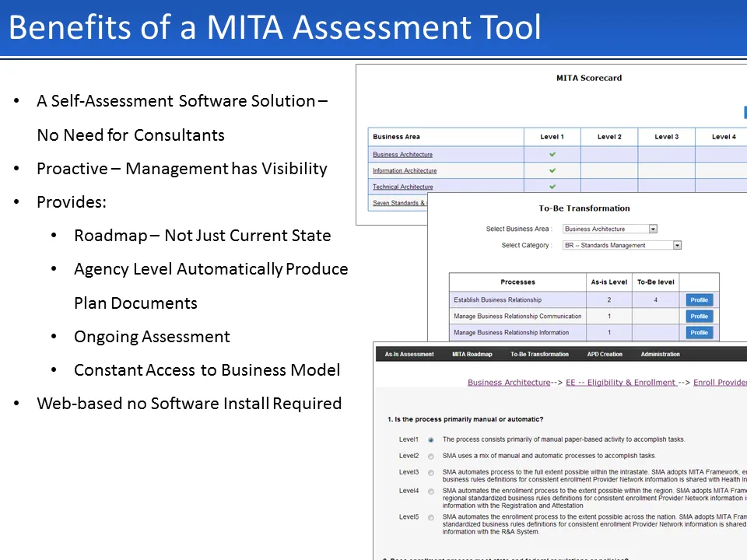This screenshot has width=747, height=560.
Task: Select the Level2 radio button
Action: (x=430, y=457)
